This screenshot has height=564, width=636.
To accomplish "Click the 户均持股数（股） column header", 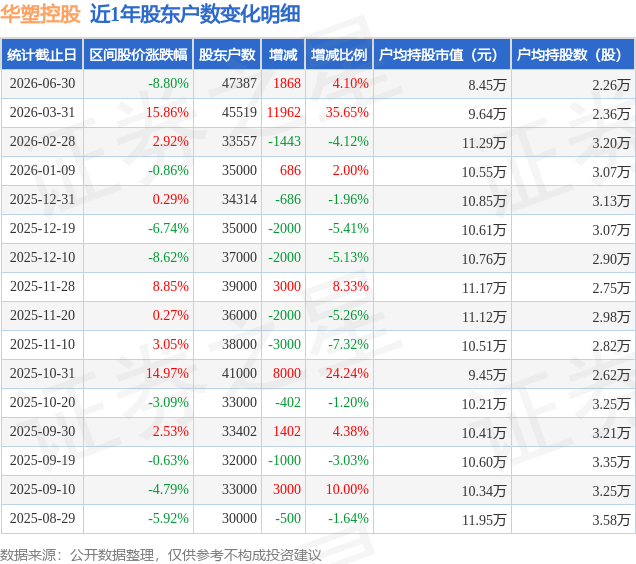I will 573,54.
